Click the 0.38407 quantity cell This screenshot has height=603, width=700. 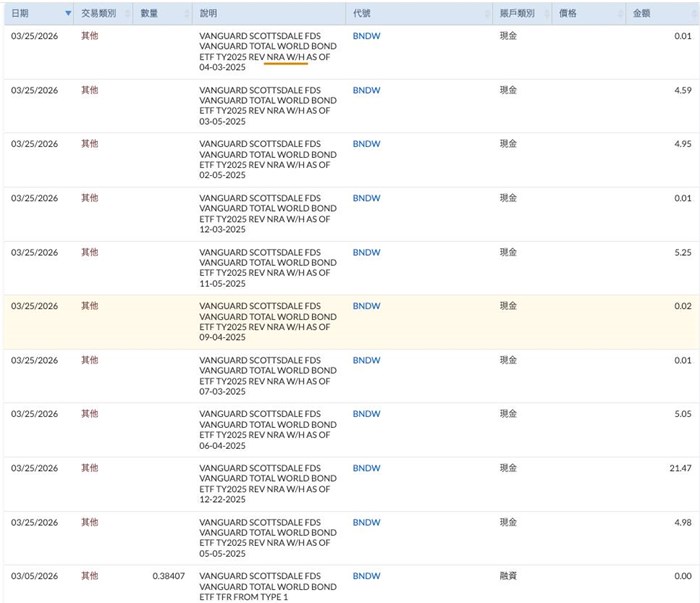(x=168, y=576)
